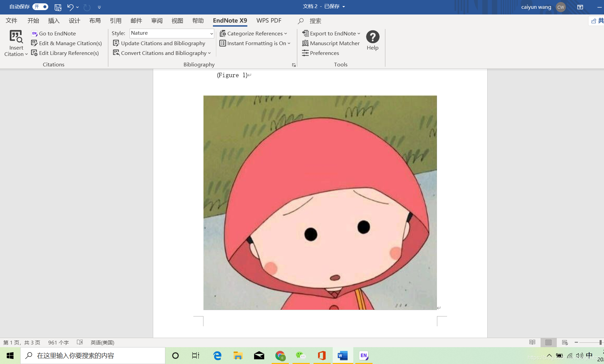The height and width of the screenshot is (364, 604).
Task: Open Task View on taskbar
Action: click(196, 356)
